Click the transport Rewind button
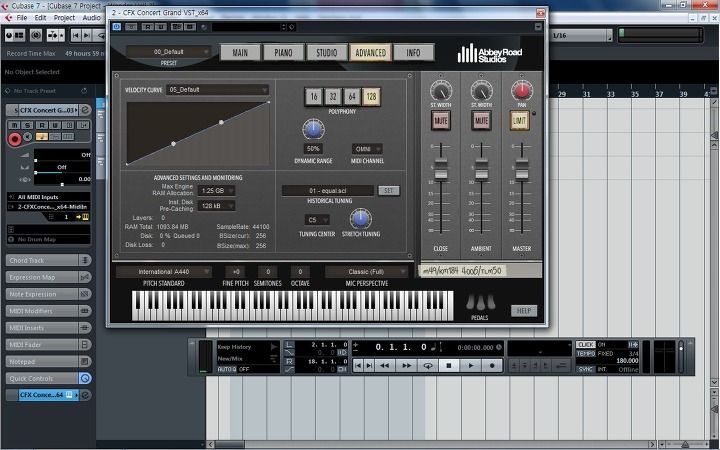 [x=385, y=366]
